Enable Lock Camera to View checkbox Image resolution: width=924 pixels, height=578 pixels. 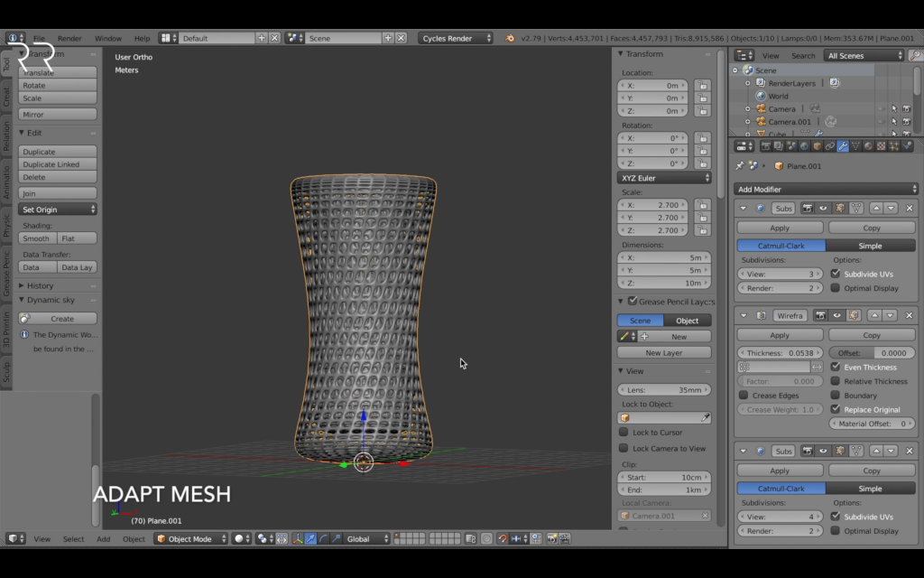[624, 448]
